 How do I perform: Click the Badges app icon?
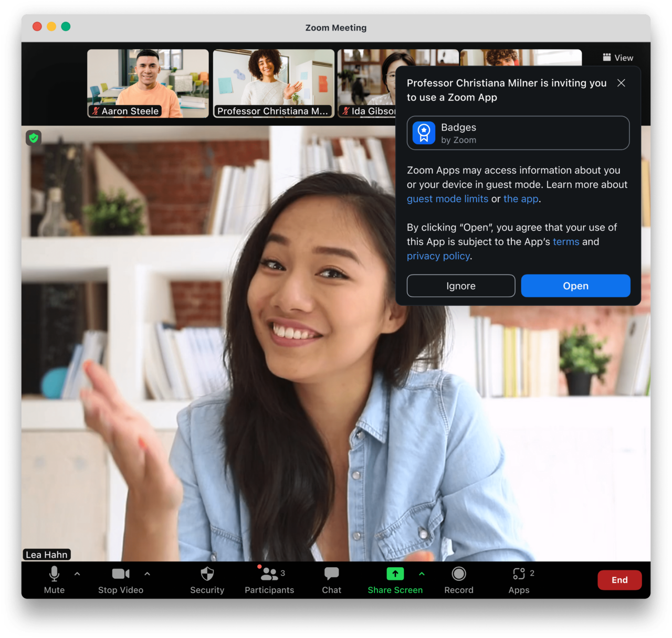424,133
